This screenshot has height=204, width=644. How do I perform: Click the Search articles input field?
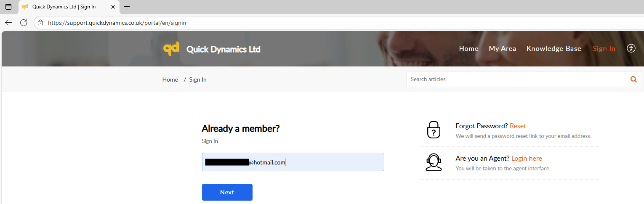[518, 79]
